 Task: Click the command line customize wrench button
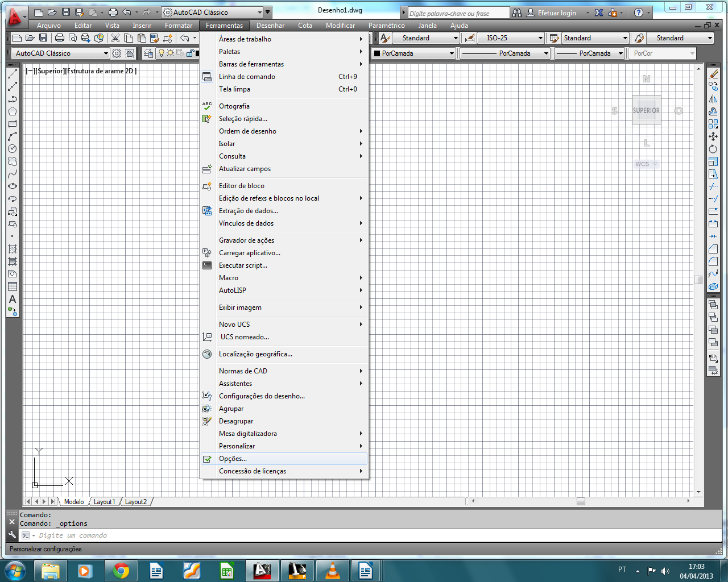click(x=12, y=535)
